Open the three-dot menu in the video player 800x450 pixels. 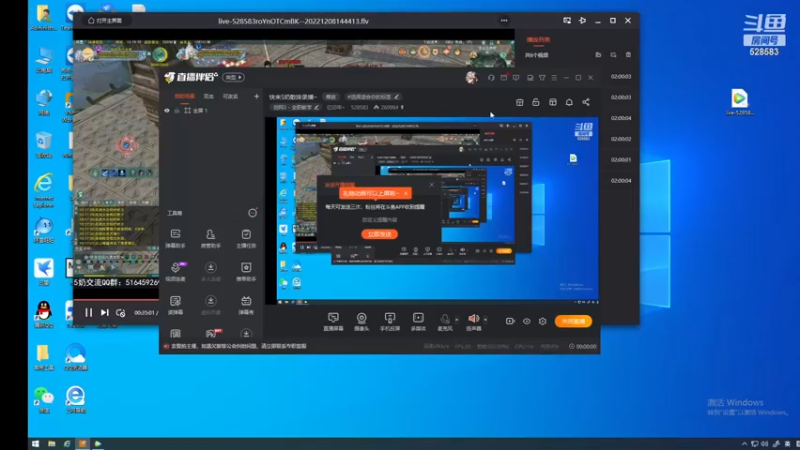pyautogui.click(x=504, y=20)
